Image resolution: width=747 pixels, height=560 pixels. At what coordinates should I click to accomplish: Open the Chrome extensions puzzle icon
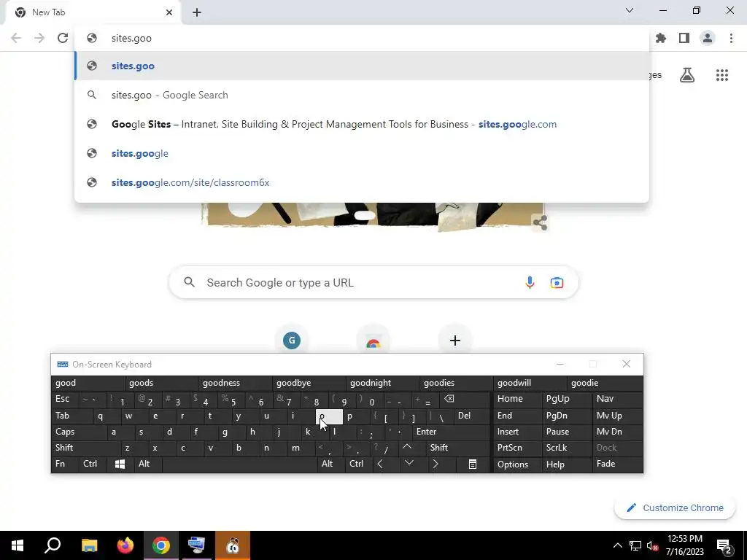(x=661, y=38)
